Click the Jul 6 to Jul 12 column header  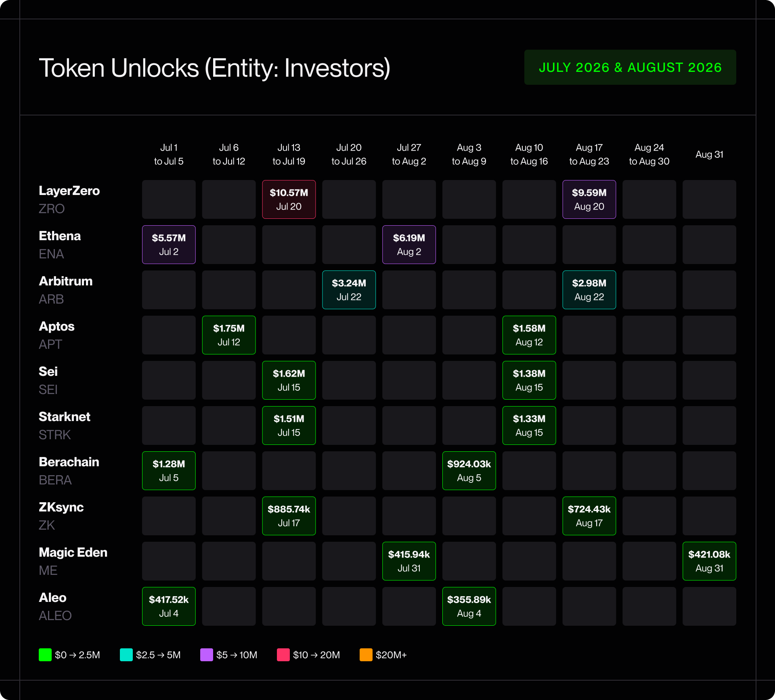[x=229, y=154]
